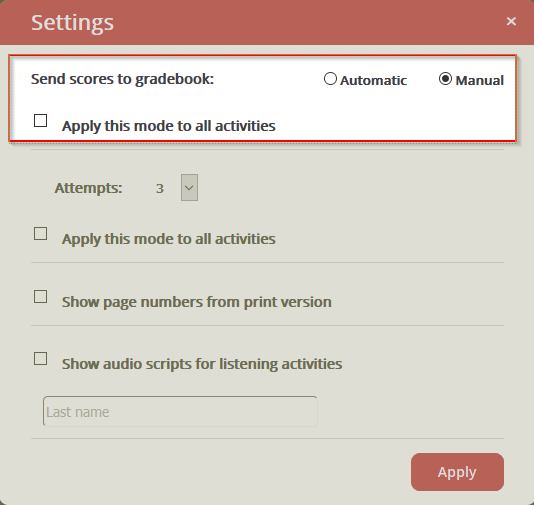Click the 'Attempts:' label
The width and height of the screenshot is (534, 505).
tap(88, 188)
